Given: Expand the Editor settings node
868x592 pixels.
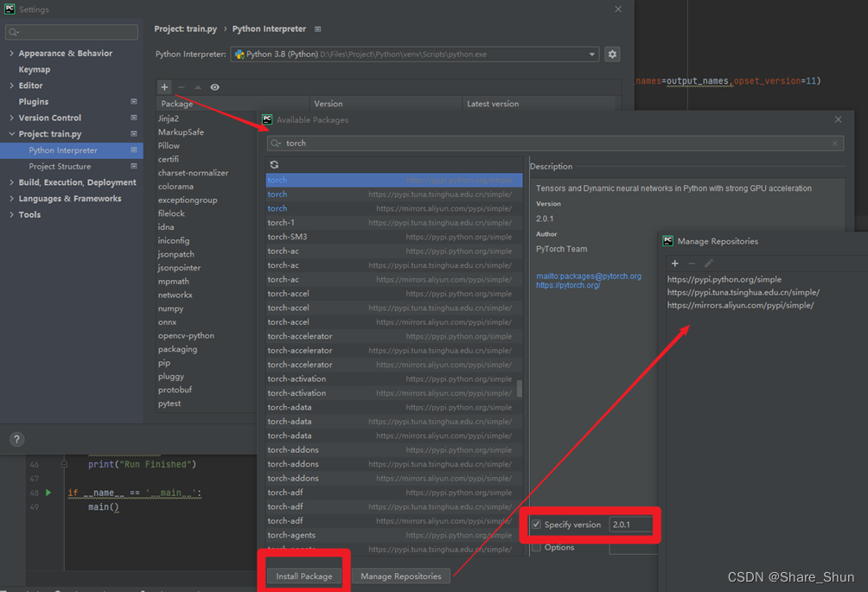Looking at the screenshot, I should pos(11,86).
